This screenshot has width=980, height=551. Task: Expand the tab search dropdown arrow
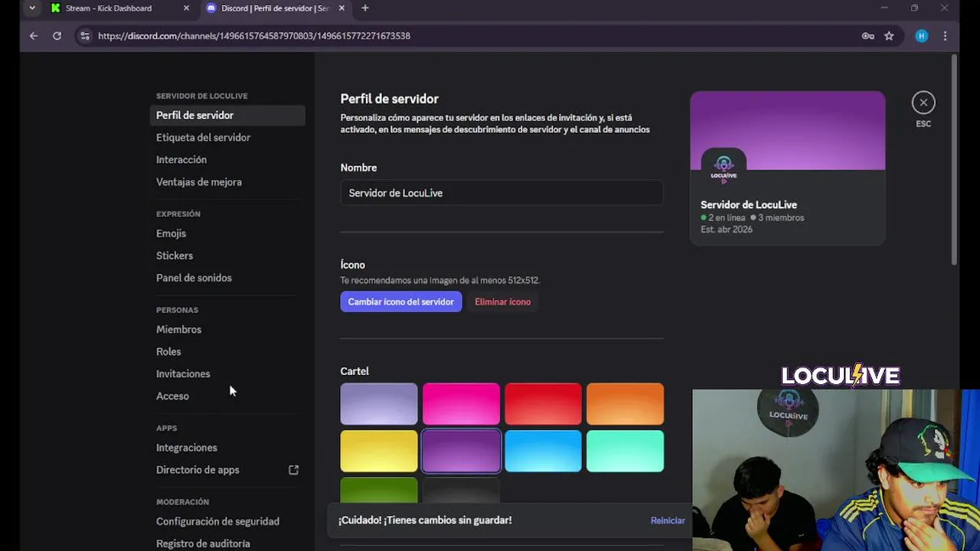coord(31,8)
